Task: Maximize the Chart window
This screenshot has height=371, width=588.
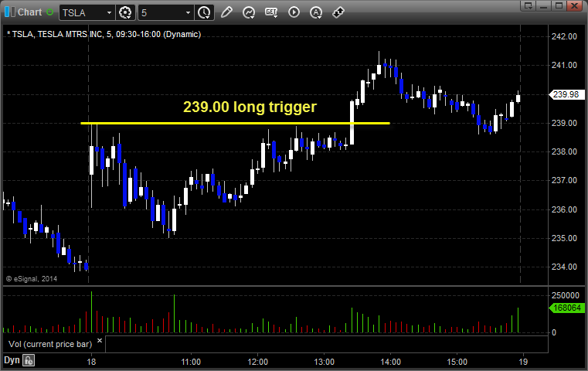Action: point(559,5)
